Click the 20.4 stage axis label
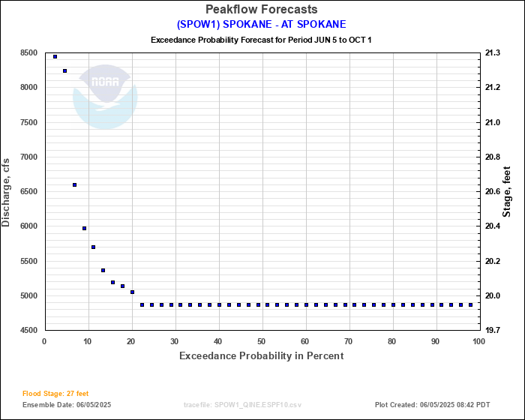 [x=493, y=226]
